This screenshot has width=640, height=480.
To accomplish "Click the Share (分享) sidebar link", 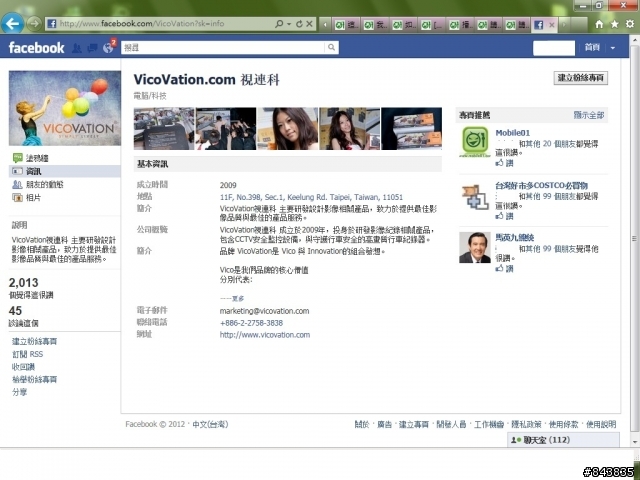I will click(19, 392).
